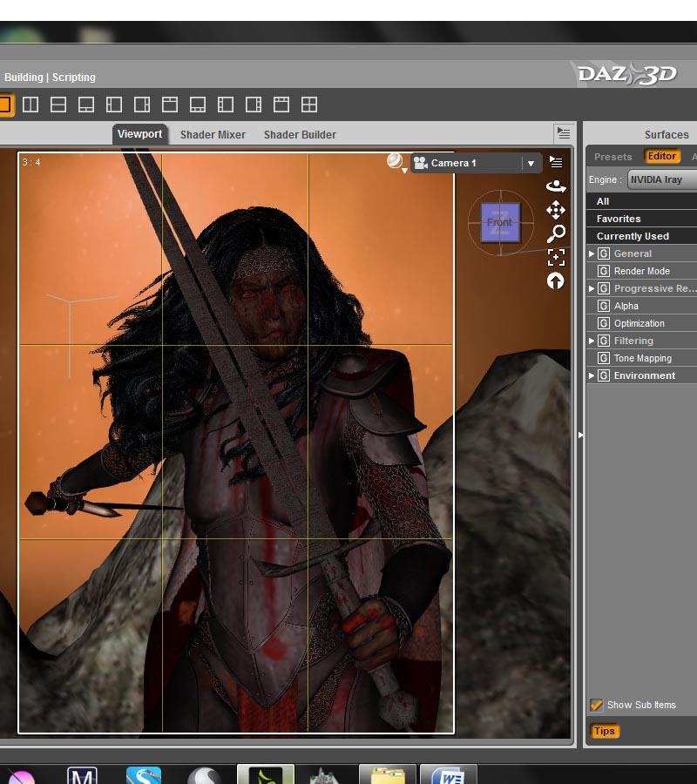Click the frame selection icon in viewport
The height and width of the screenshot is (784, 697).
point(555,257)
